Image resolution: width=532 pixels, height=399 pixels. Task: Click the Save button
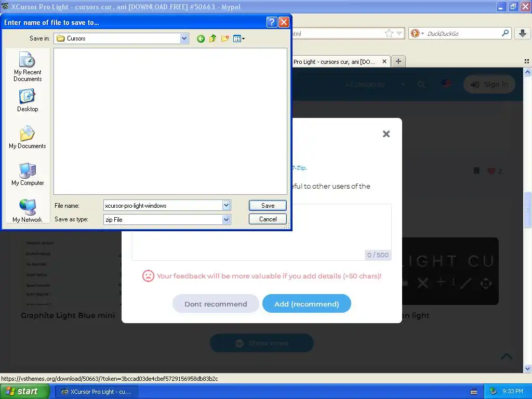[x=268, y=206]
